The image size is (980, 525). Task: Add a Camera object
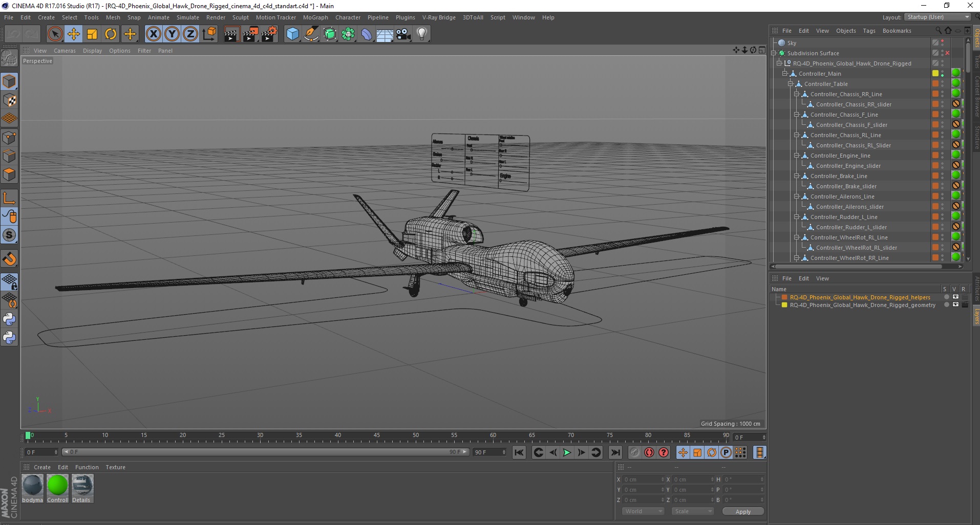pyautogui.click(x=403, y=34)
